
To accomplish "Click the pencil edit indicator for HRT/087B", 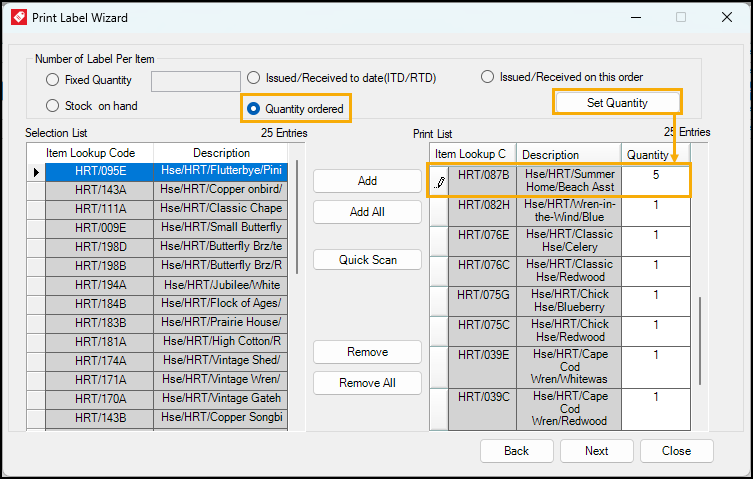I will pos(439,182).
